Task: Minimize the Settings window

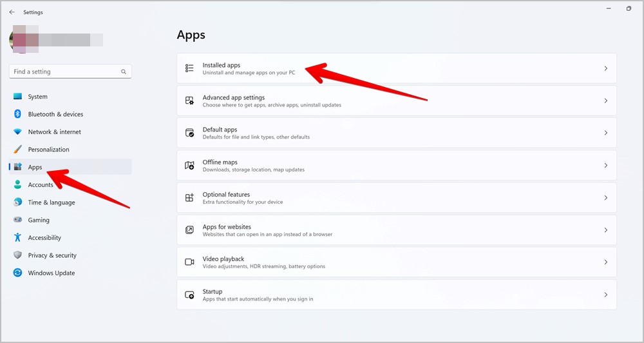Action: (x=609, y=8)
